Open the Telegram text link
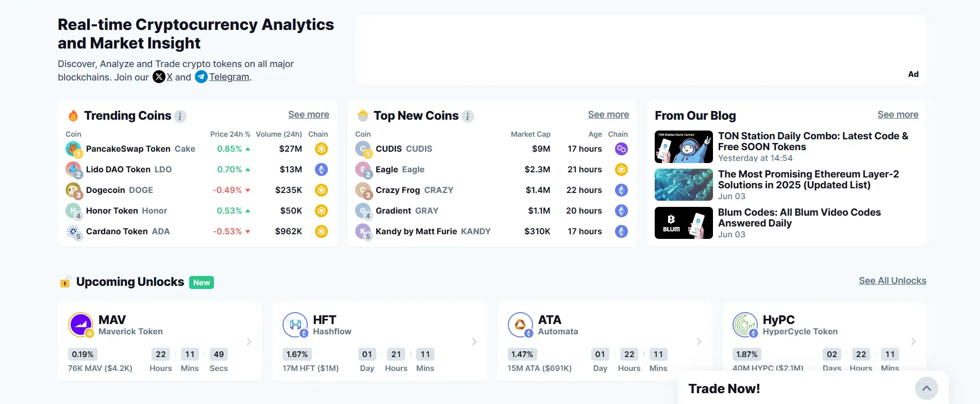This screenshot has width=980, height=404. (x=229, y=77)
